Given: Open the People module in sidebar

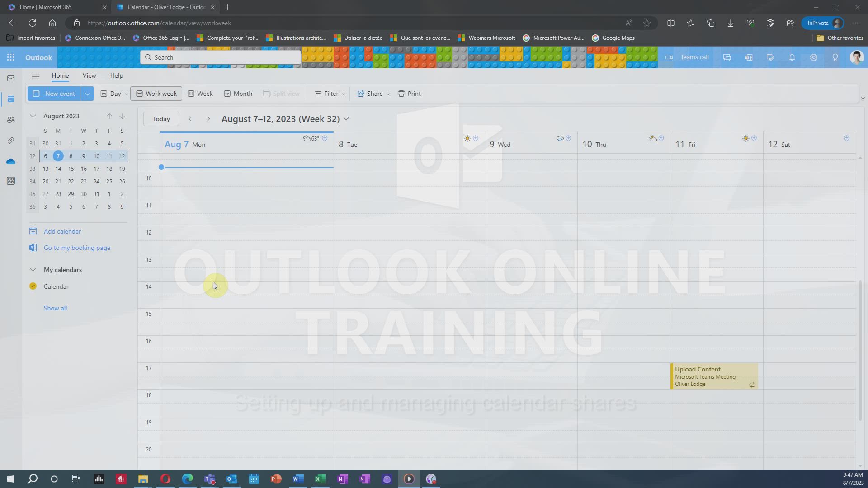Looking at the screenshot, I should click(11, 120).
